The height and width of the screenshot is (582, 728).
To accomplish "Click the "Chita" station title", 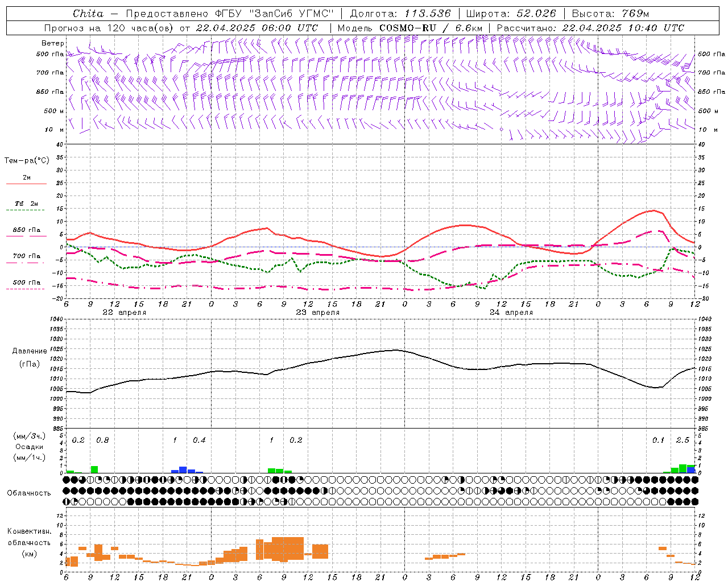I will 88,14.
